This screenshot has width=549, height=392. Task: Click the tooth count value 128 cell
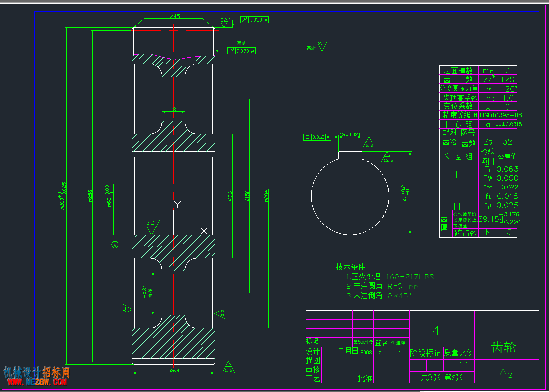click(507, 79)
